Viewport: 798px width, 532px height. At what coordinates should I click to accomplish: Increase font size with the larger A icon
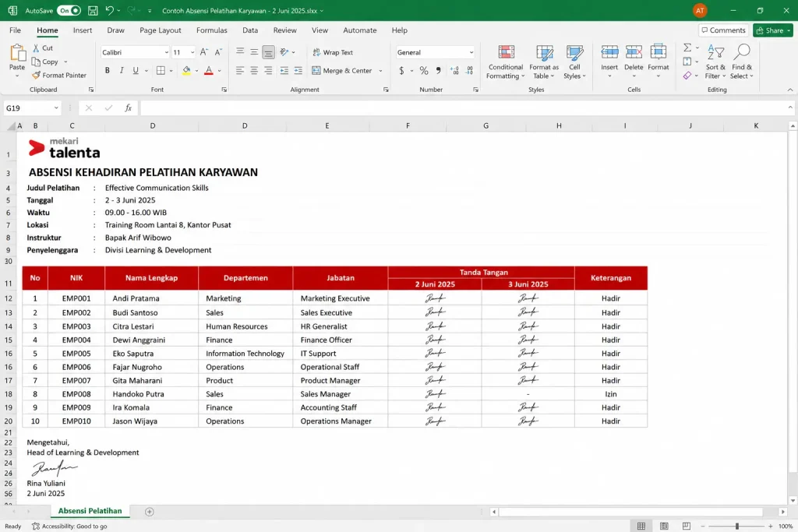click(x=203, y=52)
